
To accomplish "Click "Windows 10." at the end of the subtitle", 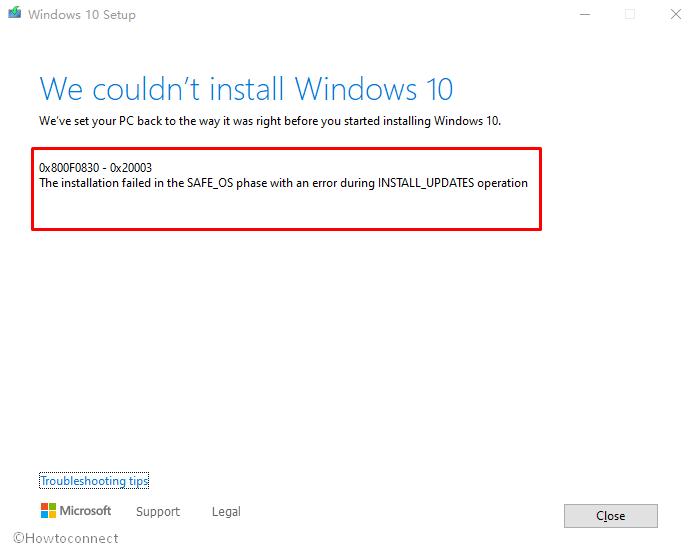I will [467, 121].
